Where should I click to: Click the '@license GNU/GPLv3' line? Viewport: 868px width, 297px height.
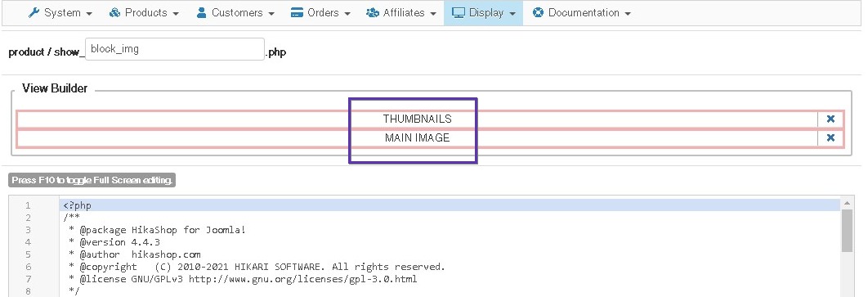tap(243, 279)
